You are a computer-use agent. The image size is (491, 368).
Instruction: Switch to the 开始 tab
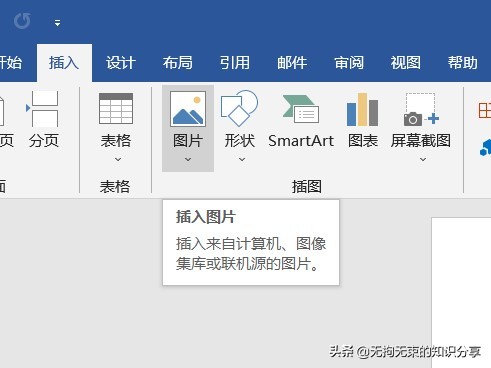click(x=11, y=63)
